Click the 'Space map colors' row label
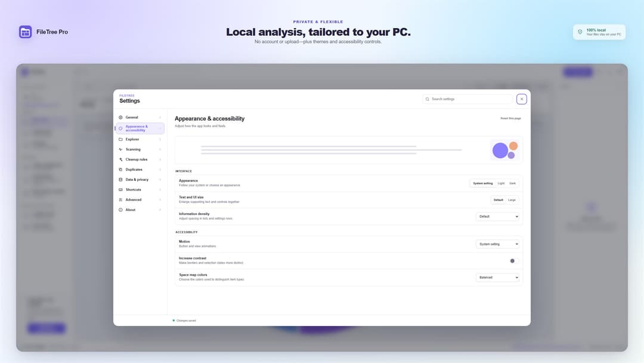Viewport: 644px width, 363px height. tap(193, 275)
